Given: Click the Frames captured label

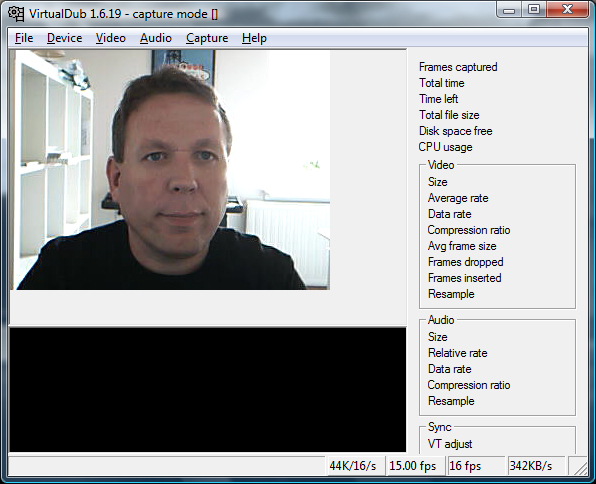Looking at the screenshot, I should [x=458, y=67].
